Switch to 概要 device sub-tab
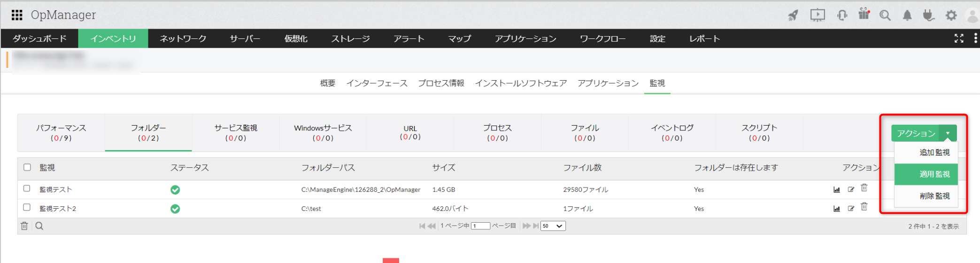Image resolution: width=980 pixels, height=263 pixels. point(328,83)
